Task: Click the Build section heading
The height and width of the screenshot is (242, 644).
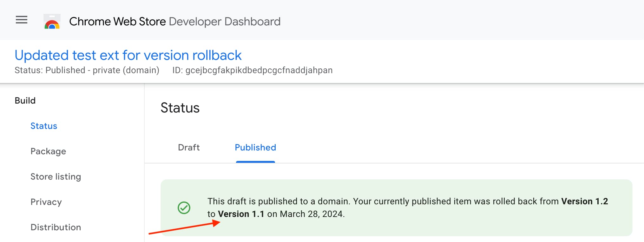Action: pyautogui.click(x=25, y=101)
